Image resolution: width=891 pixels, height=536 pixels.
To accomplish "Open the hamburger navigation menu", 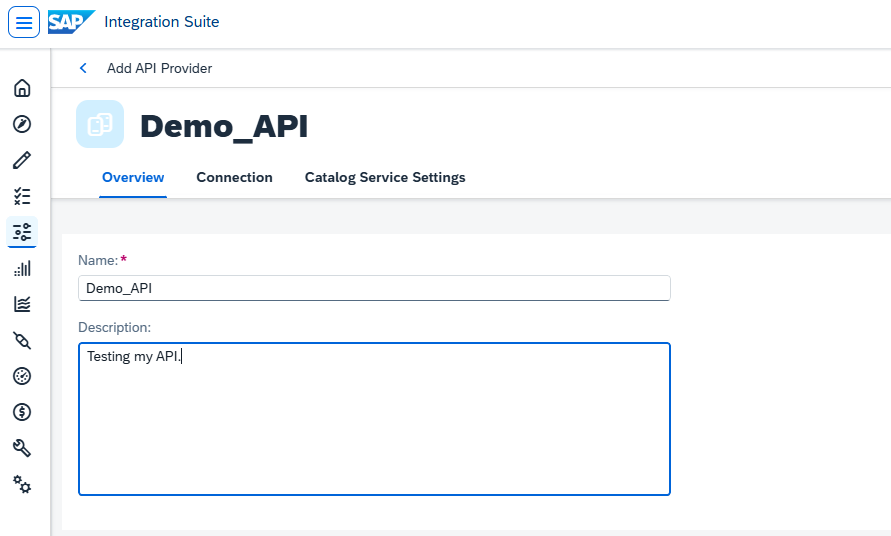I will coord(24,22).
